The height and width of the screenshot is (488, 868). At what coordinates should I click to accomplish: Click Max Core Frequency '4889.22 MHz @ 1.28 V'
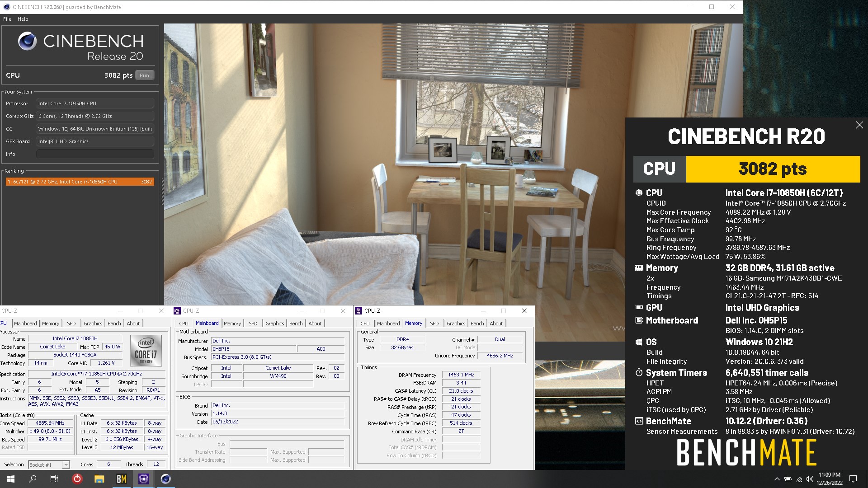758,212
